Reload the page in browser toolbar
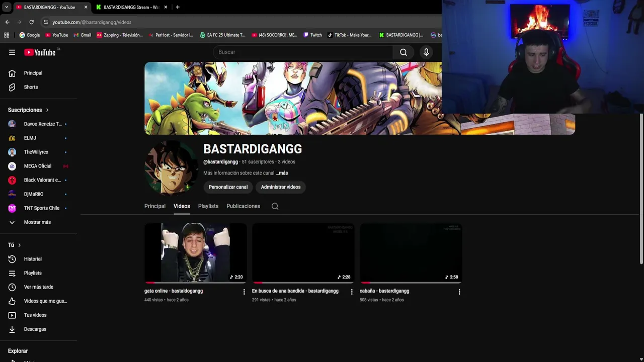This screenshot has width=644, height=362. click(31, 22)
